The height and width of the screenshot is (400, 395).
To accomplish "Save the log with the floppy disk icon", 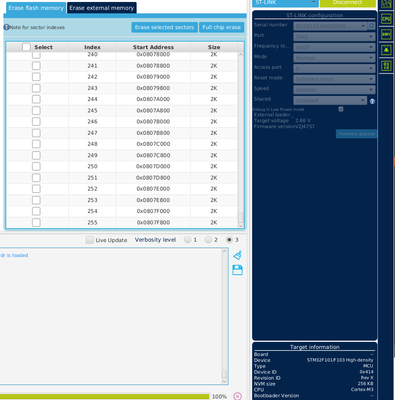I will (x=237, y=270).
